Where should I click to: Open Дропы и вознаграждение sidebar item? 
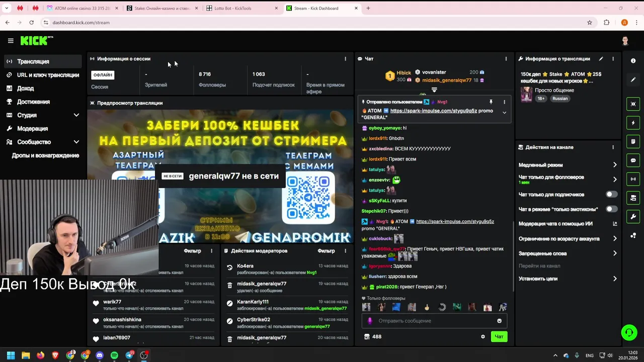click(x=45, y=155)
